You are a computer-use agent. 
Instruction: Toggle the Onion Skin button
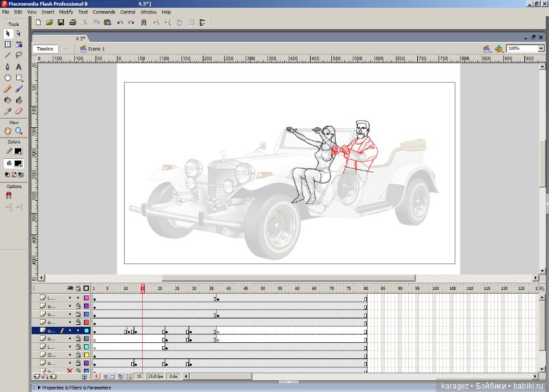pyautogui.click(x=105, y=376)
